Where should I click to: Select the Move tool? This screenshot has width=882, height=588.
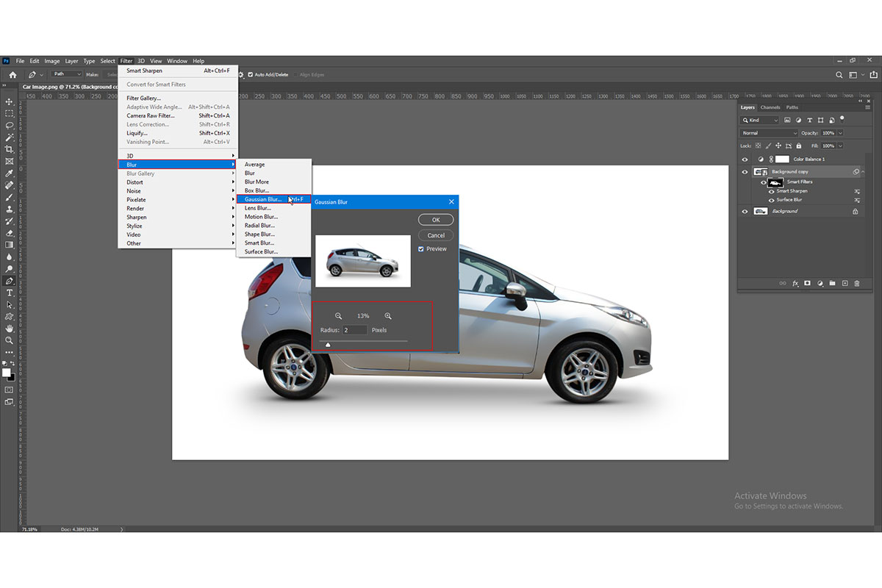(x=10, y=101)
